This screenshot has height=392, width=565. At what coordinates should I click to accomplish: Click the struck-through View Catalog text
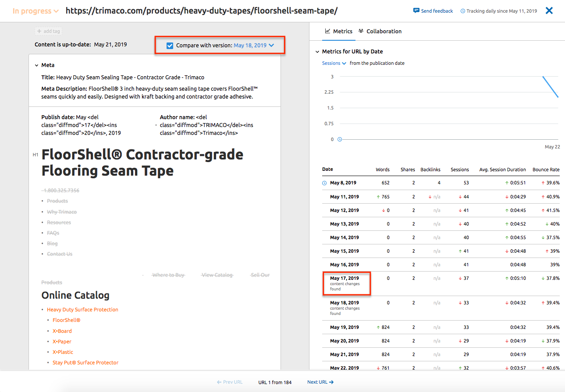(217, 275)
